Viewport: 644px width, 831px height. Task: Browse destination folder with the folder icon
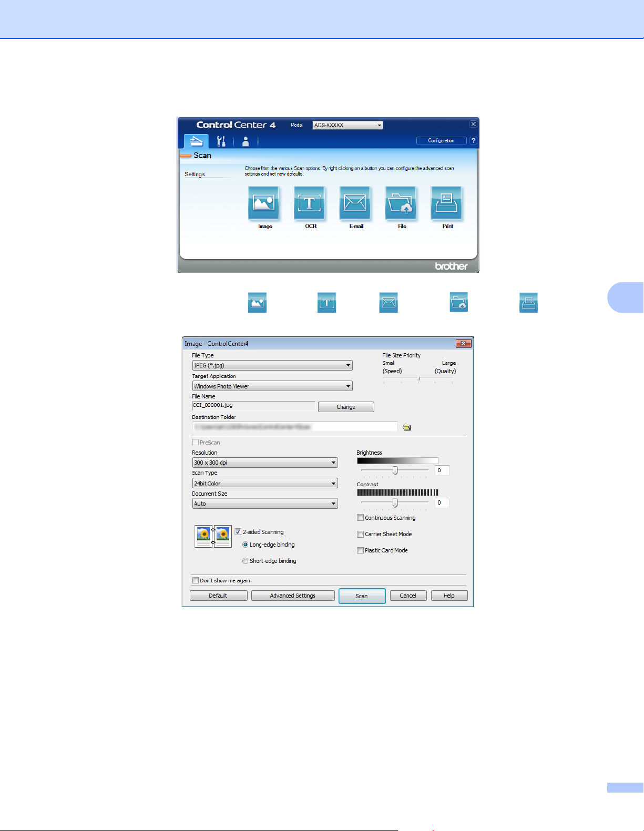(407, 427)
